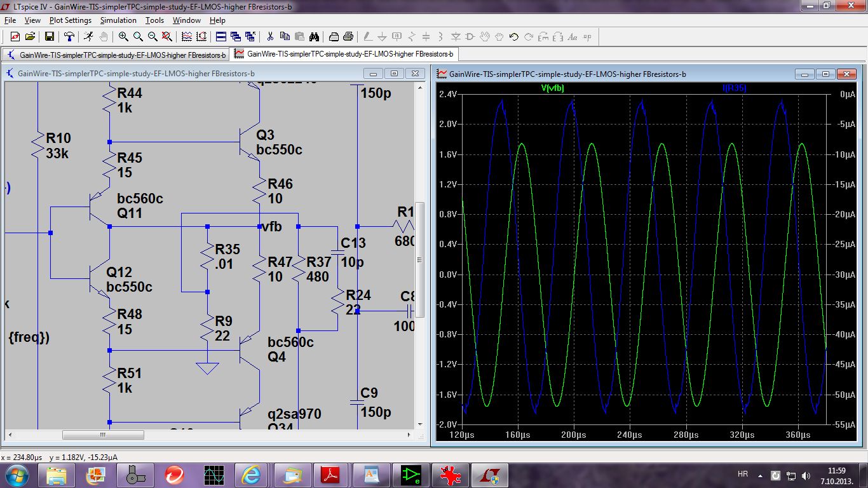Switch to the schematic document tab
868x488 pixels.
(x=116, y=55)
